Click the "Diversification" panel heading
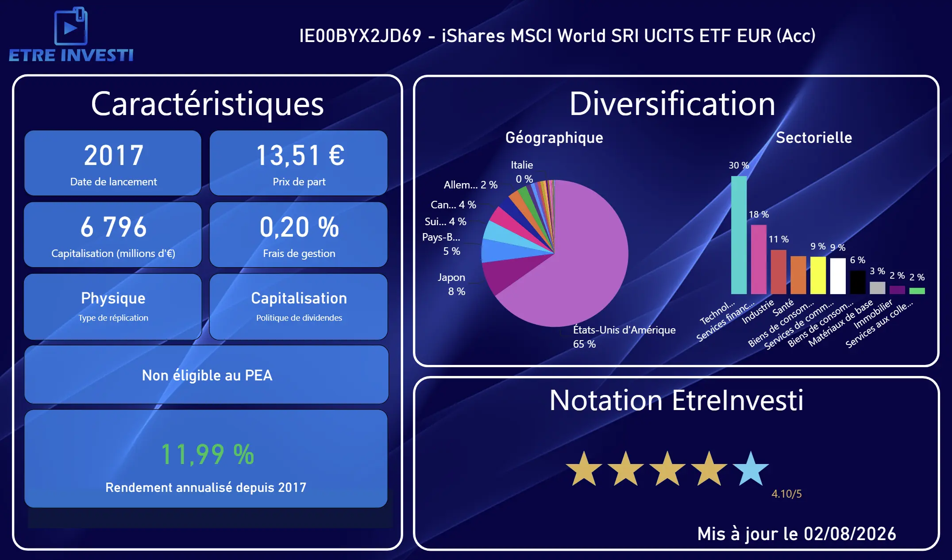This screenshot has height=560, width=952. click(x=672, y=104)
